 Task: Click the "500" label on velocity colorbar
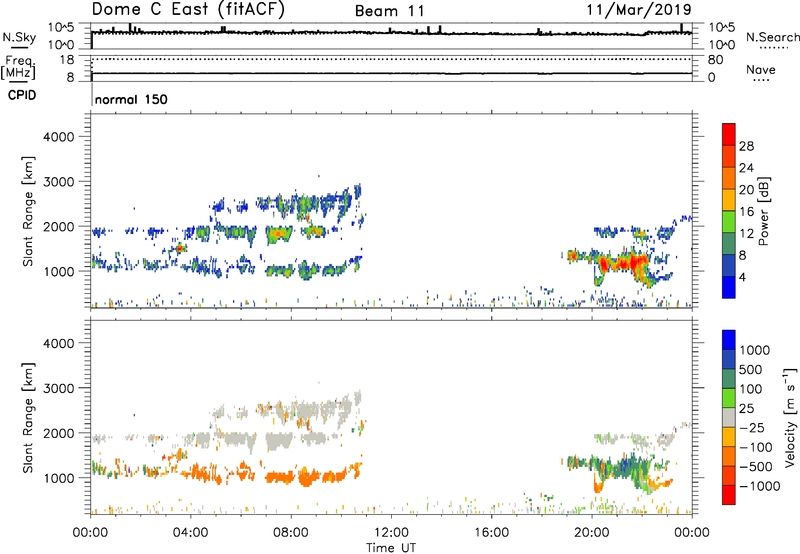click(751, 370)
